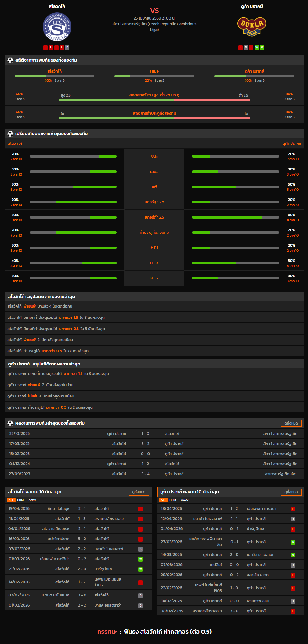Viewport: 308px width, 644px height.
Task: Click the L result badge for 19/04/2026 match
Action: (x=140, y=509)
